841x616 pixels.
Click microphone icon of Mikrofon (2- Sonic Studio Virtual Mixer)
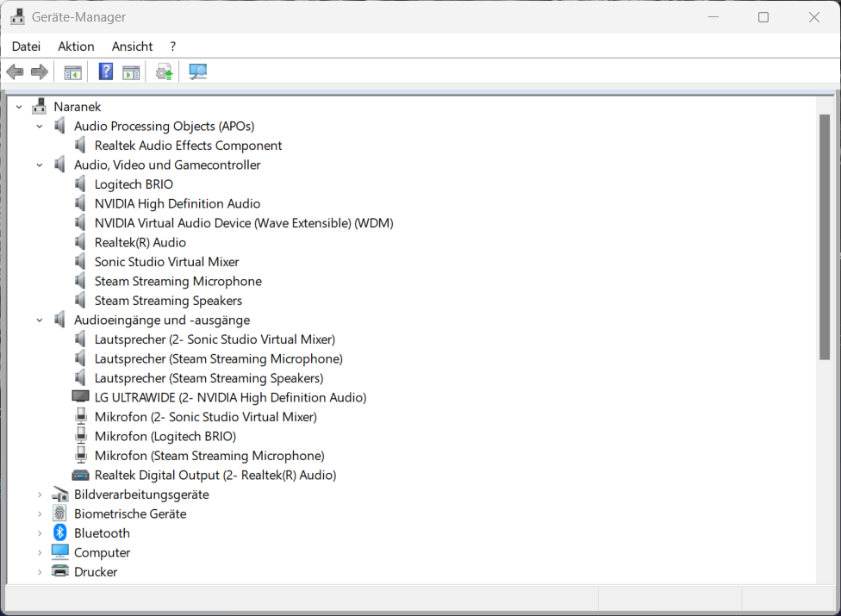81,416
